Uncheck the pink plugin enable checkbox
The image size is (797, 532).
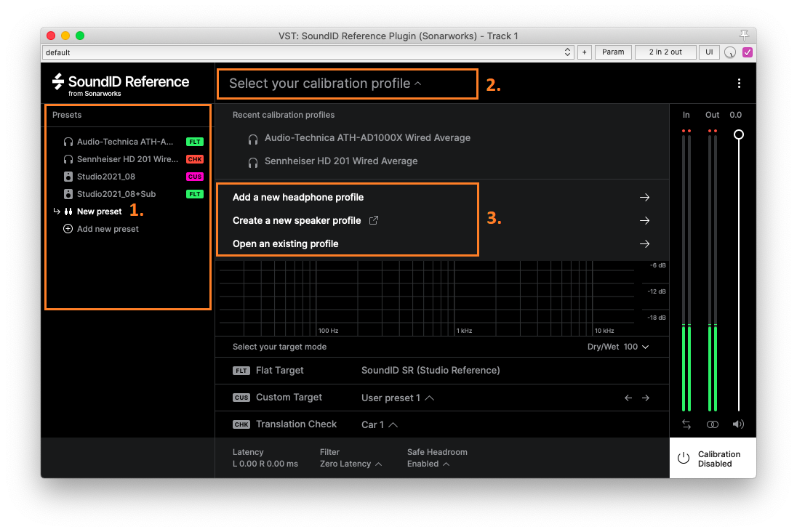[748, 52]
